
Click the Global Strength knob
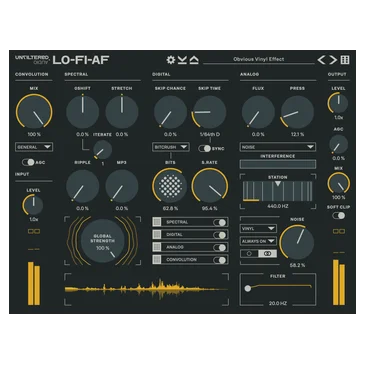coord(102,240)
